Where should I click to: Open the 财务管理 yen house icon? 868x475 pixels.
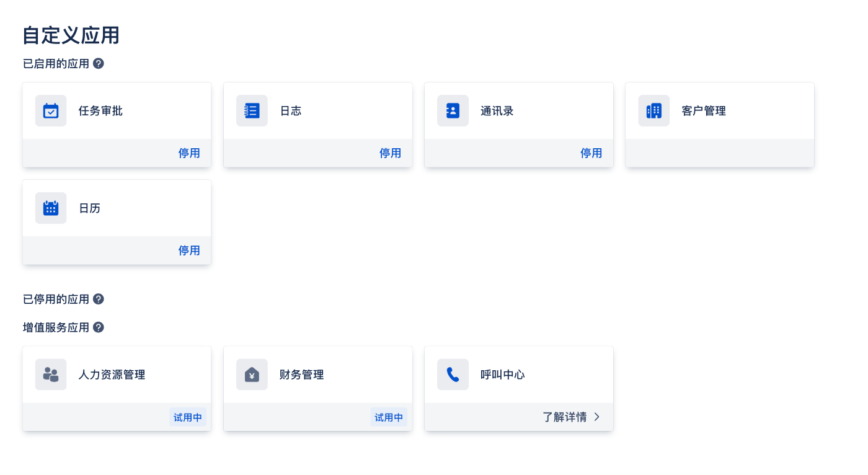252,375
